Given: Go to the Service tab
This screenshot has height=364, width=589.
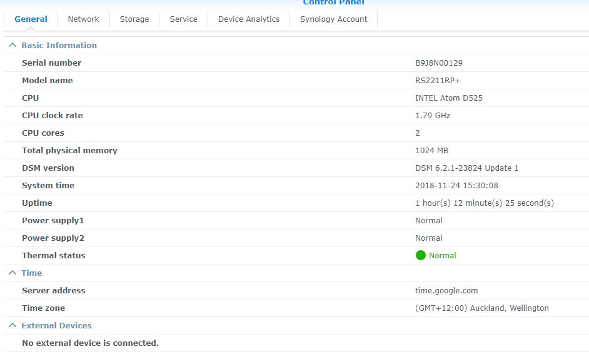Looking at the screenshot, I should point(183,19).
